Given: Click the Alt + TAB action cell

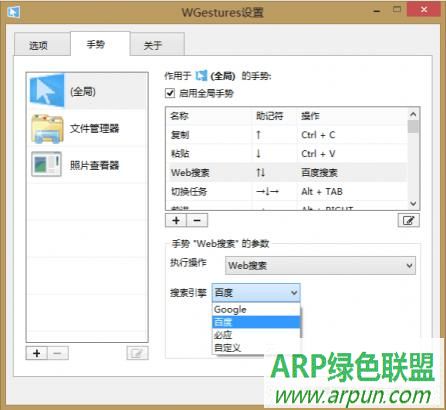Looking at the screenshot, I should click(x=322, y=192).
